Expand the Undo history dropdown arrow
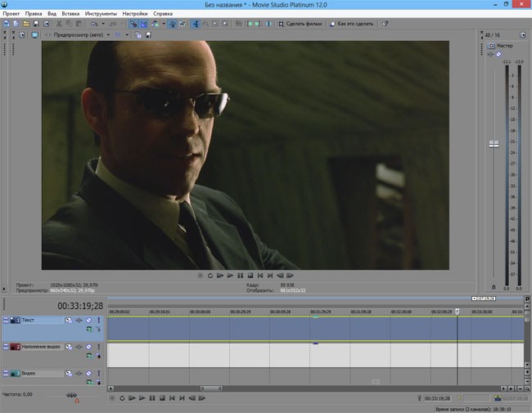The height and width of the screenshot is (413, 532). pos(103,24)
